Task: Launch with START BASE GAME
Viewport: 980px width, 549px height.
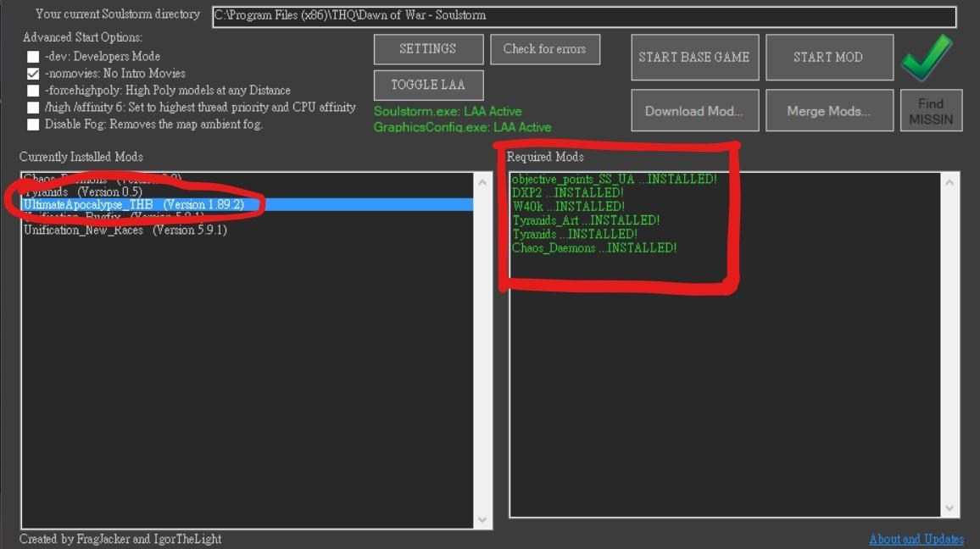Action: [x=694, y=57]
